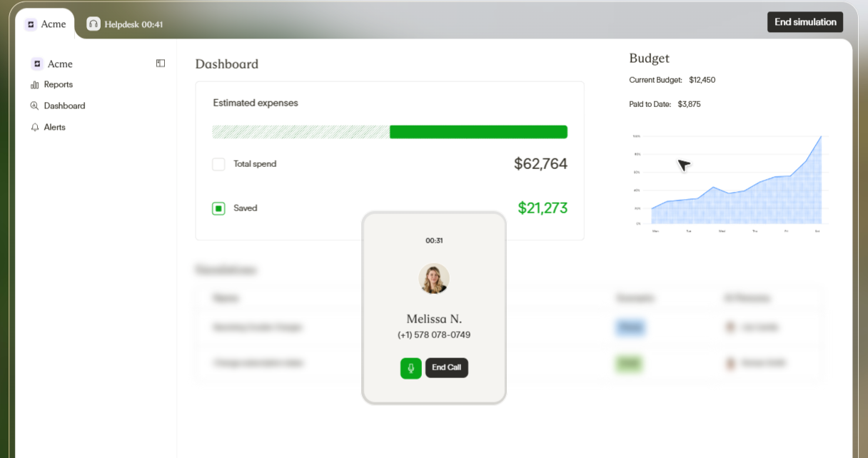The image size is (868, 458).
Task: Click the $21,273 saved value
Action: click(x=542, y=208)
